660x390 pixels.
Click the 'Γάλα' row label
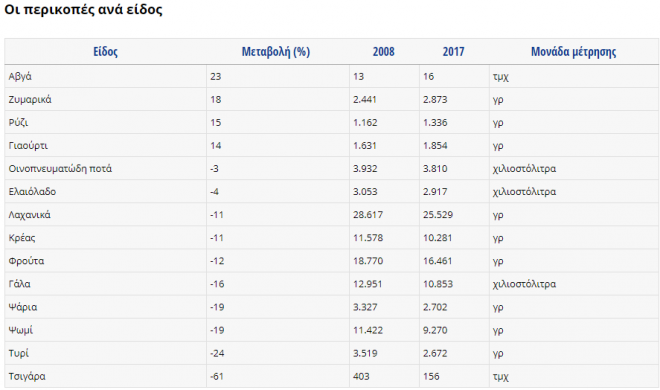pos(19,284)
